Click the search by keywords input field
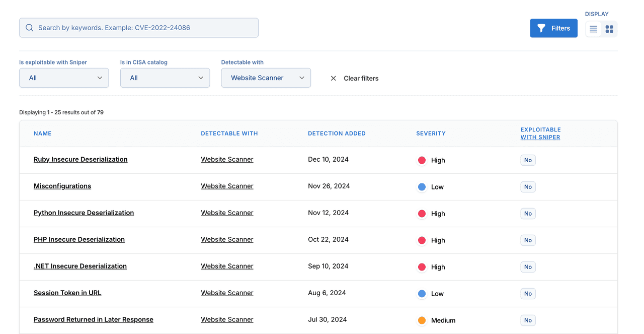This screenshot has height=334, width=644. coord(139,28)
